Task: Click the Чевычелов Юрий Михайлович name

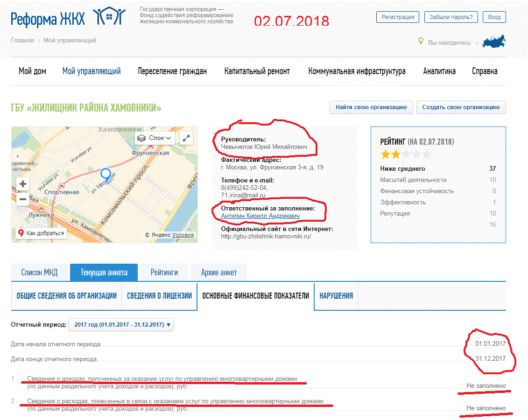Action: click(264, 147)
